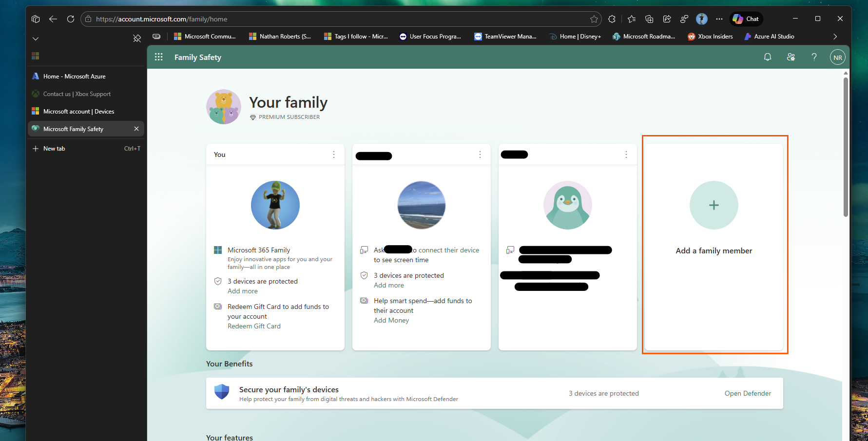868x441 pixels.
Task: Go back to the previous page
Action: (53, 19)
